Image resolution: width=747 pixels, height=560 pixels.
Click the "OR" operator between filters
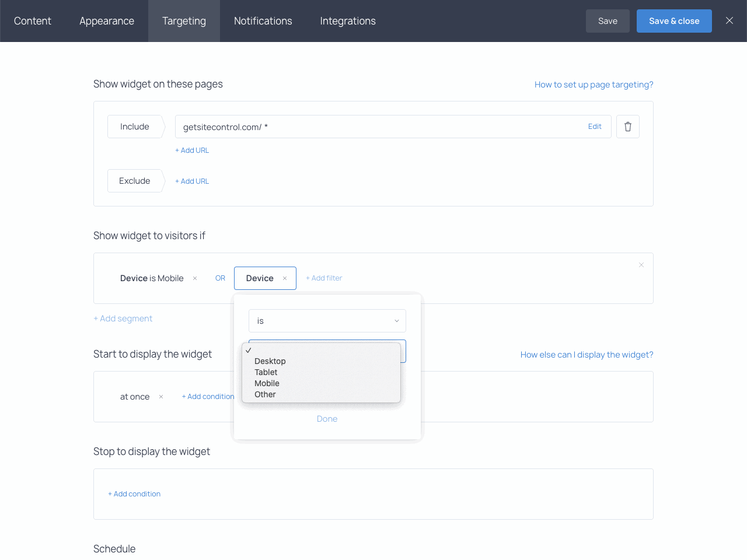click(220, 278)
